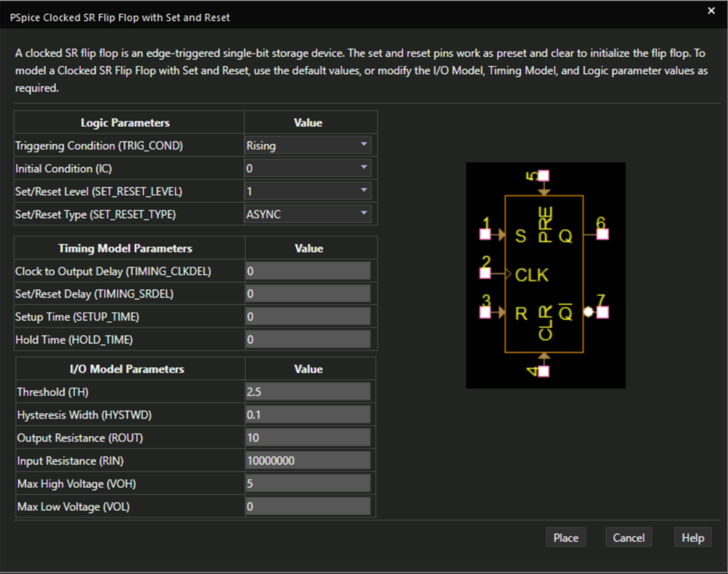Select pin 4 on the CLR input
This screenshot has height=574, width=728.
tap(543, 372)
